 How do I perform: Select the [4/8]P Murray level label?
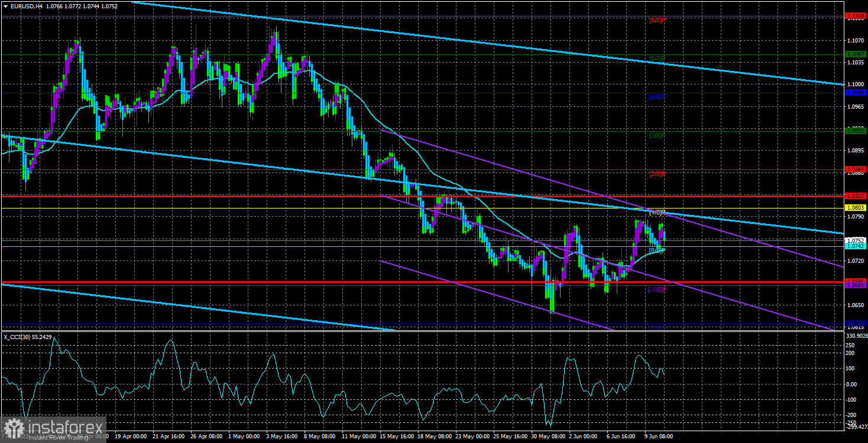(657, 96)
